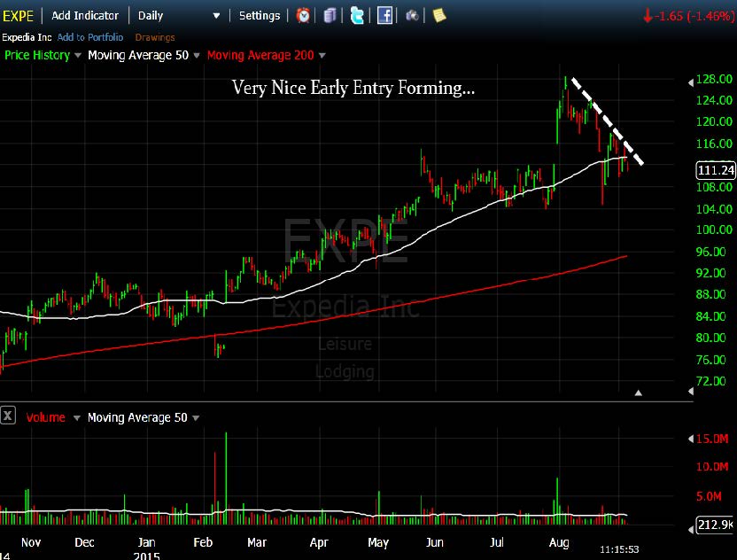The height and width of the screenshot is (560, 737).
Task: Close the Volume panel with the X box
Action: point(7,416)
